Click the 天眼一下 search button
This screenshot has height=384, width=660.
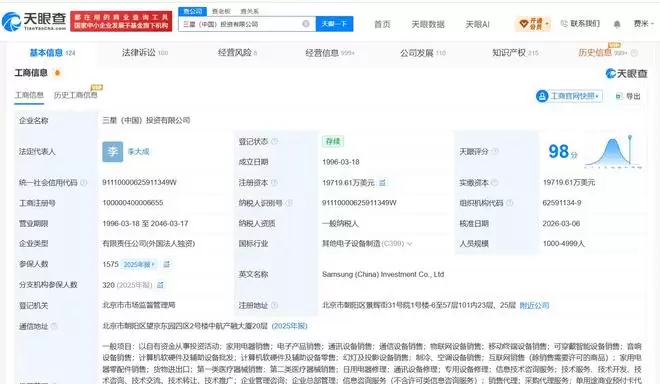click(x=334, y=24)
